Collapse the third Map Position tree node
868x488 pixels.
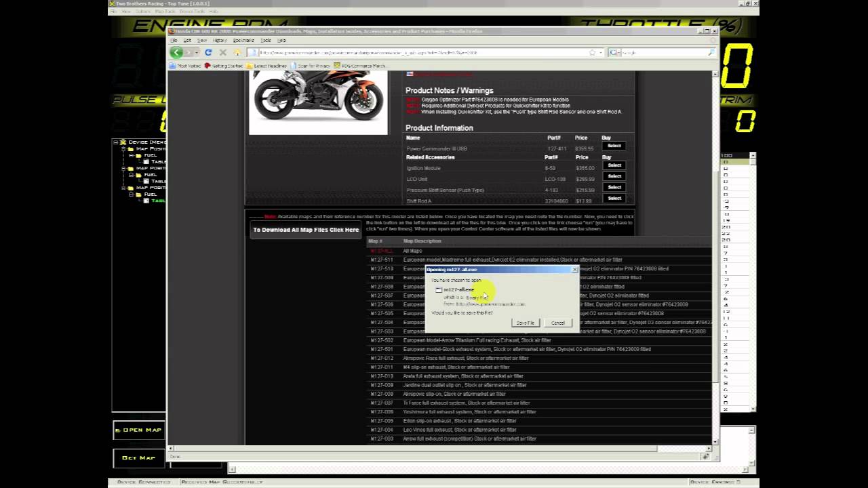tap(124, 188)
